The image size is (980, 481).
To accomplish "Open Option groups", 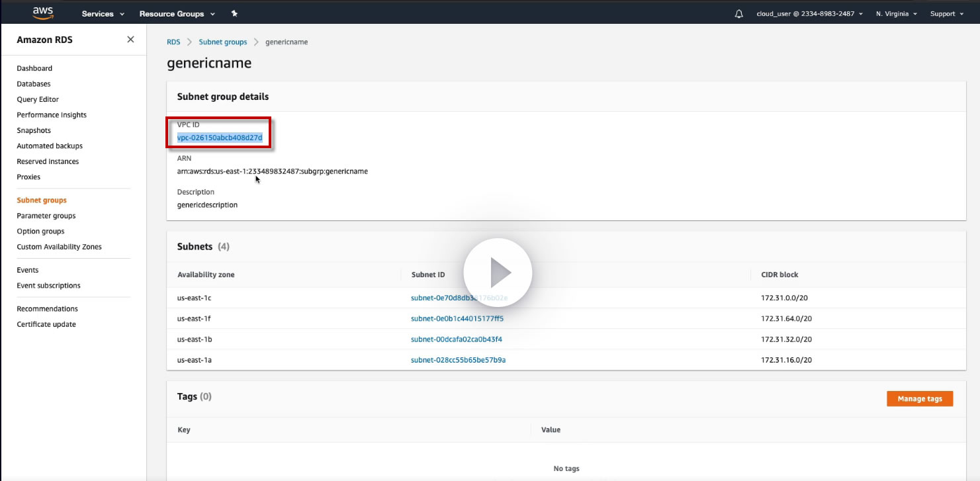I will (x=40, y=231).
